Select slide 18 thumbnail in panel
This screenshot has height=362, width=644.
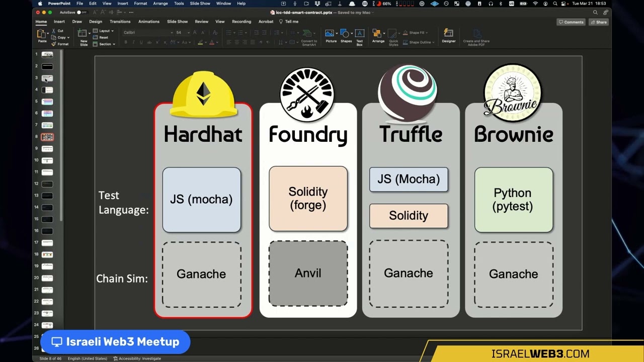[x=47, y=254]
